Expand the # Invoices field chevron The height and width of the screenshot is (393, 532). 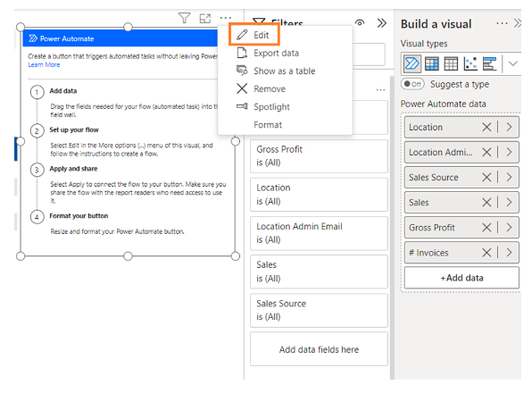point(509,253)
